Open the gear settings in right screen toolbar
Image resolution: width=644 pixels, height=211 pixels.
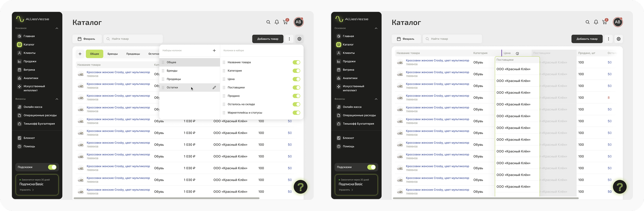[x=618, y=39]
